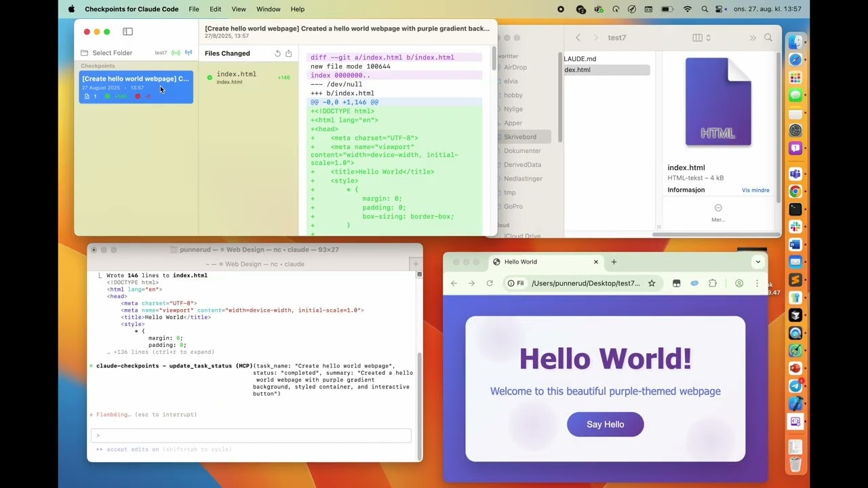Toggle the Checkpoints app sidebar
868x488 pixels.
[x=127, y=32]
